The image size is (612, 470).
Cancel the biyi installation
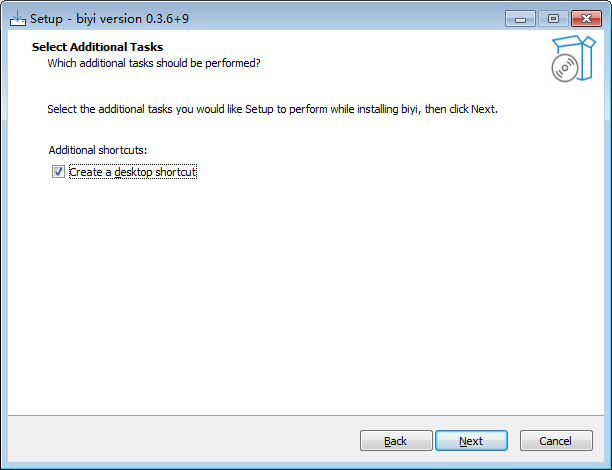555,441
